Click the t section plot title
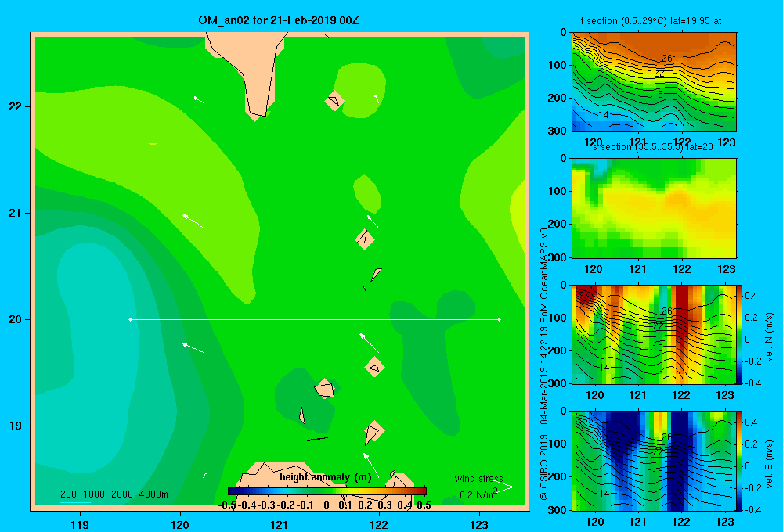This screenshot has width=783, height=532. click(x=651, y=21)
